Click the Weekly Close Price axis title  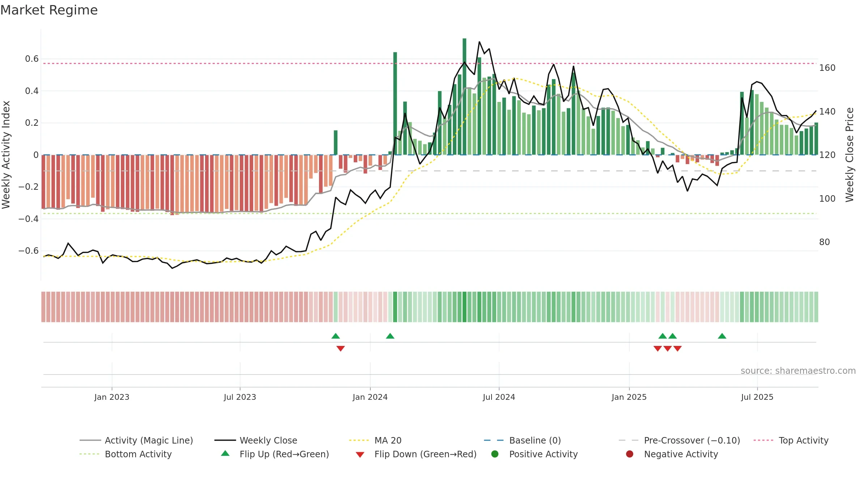pos(850,155)
